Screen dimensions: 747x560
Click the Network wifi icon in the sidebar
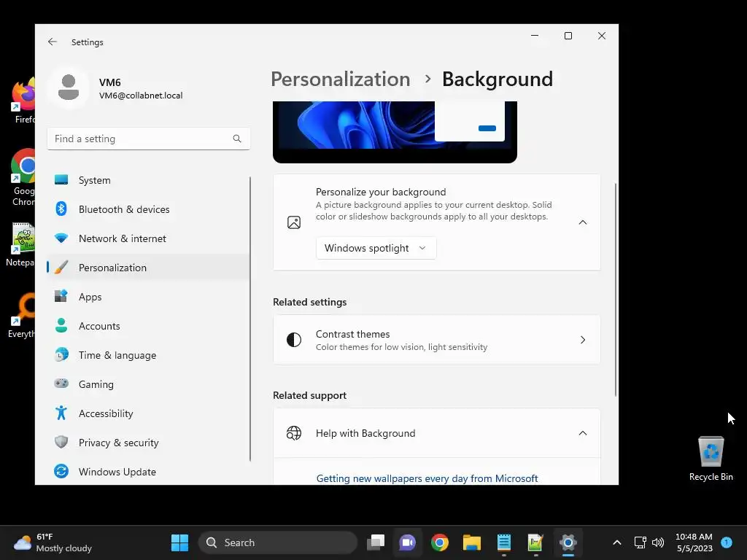click(61, 238)
